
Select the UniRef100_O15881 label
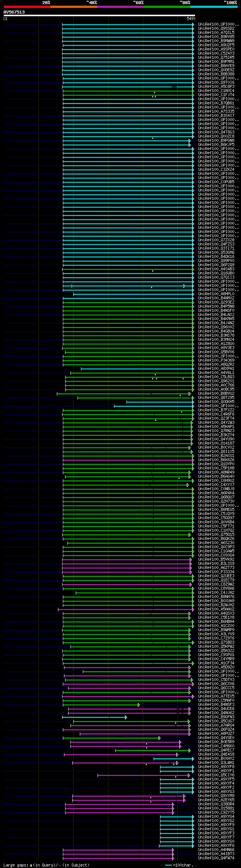(x=216, y=808)
